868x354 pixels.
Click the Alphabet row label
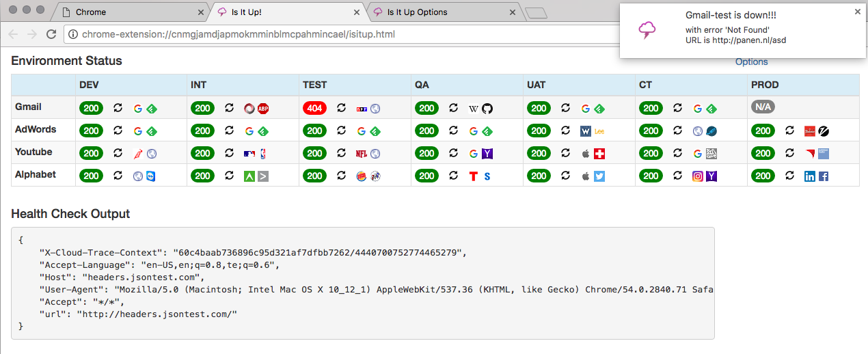click(36, 174)
